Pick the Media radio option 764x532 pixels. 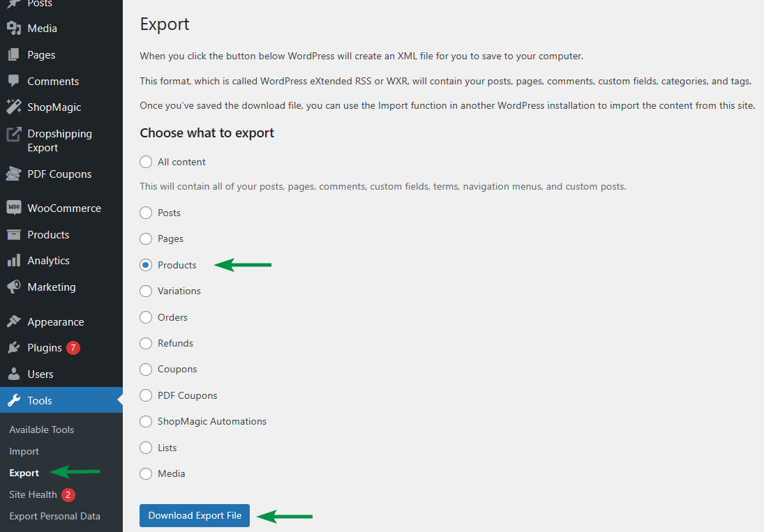click(x=146, y=473)
